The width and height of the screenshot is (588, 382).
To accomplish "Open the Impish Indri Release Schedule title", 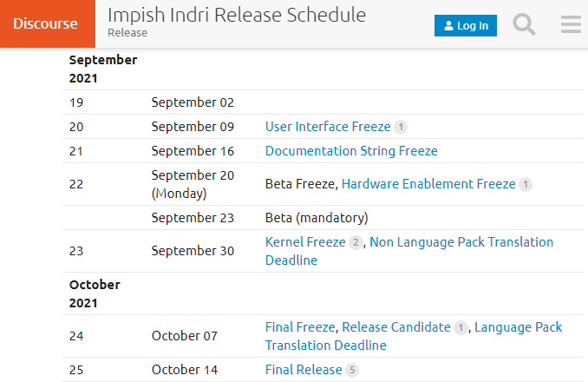I will 236,15.
